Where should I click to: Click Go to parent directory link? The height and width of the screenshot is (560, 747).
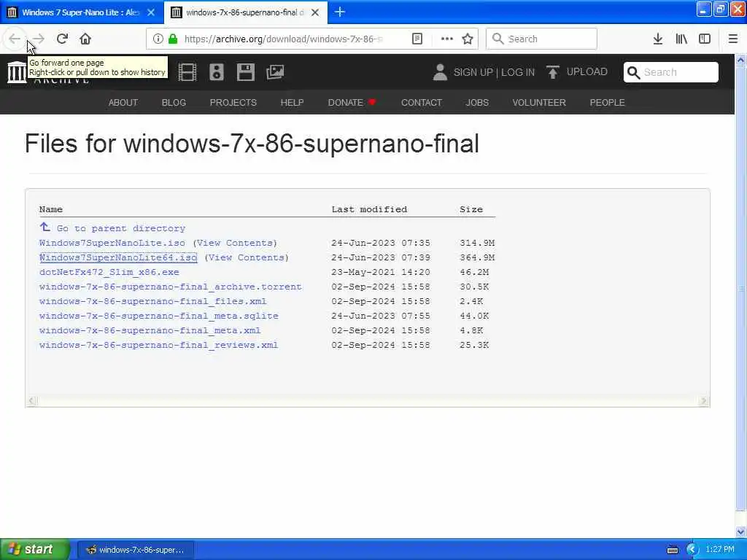121,228
